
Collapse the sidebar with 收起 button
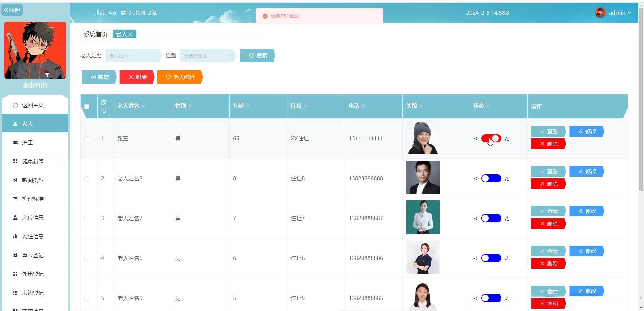12,10
